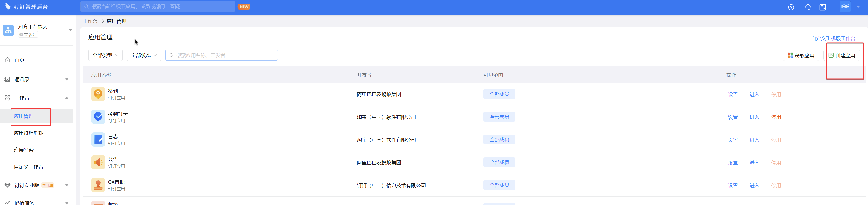Click 全部成员 tag for 考勤打卡
868x205 pixels.
coord(499,116)
